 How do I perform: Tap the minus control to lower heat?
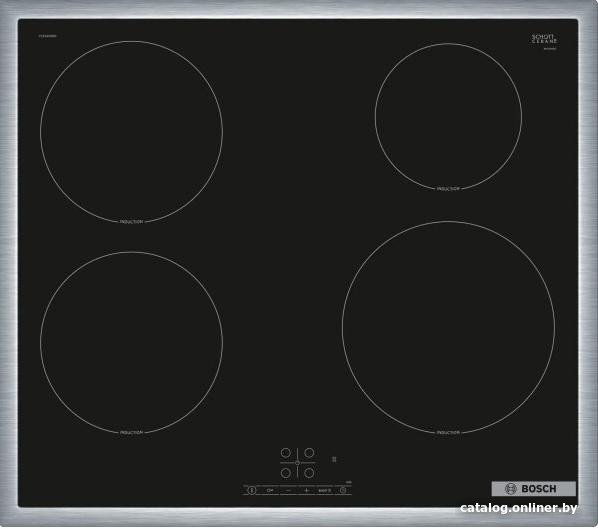pos(289,490)
